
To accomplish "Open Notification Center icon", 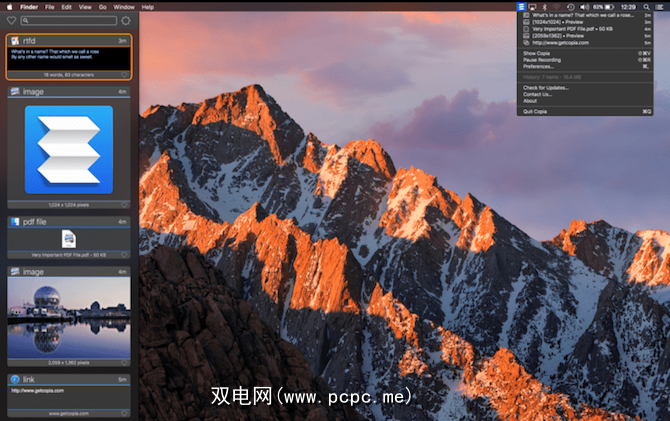I will [x=659, y=7].
